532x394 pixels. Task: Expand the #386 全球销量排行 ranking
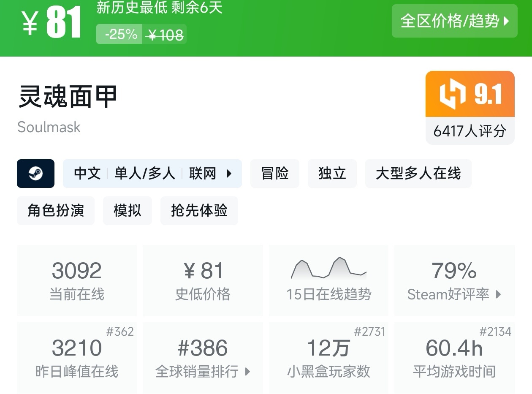click(x=203, y=358)
